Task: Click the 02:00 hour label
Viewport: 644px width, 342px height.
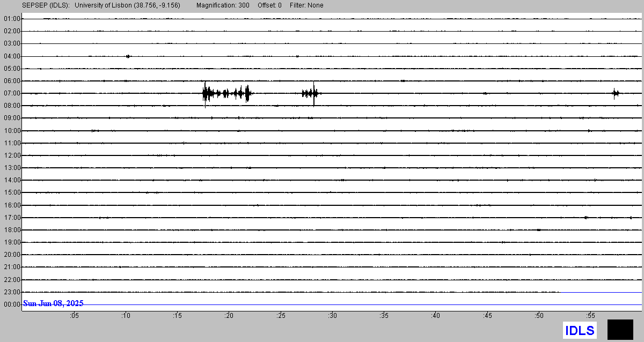Action: point(12,31)
